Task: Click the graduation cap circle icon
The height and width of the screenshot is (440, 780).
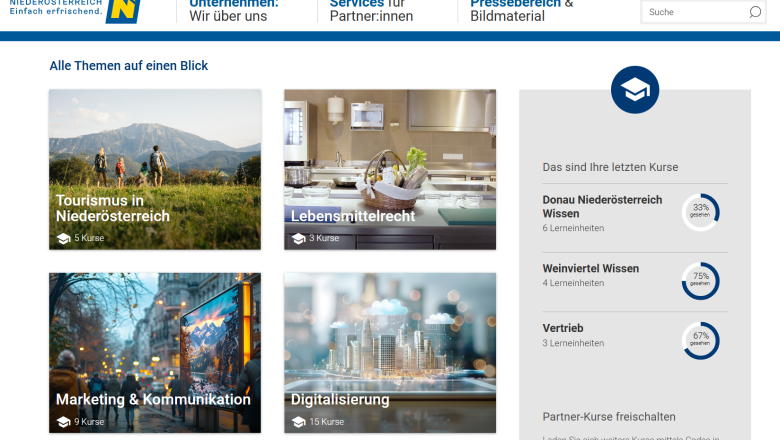Action: (635, 90)
